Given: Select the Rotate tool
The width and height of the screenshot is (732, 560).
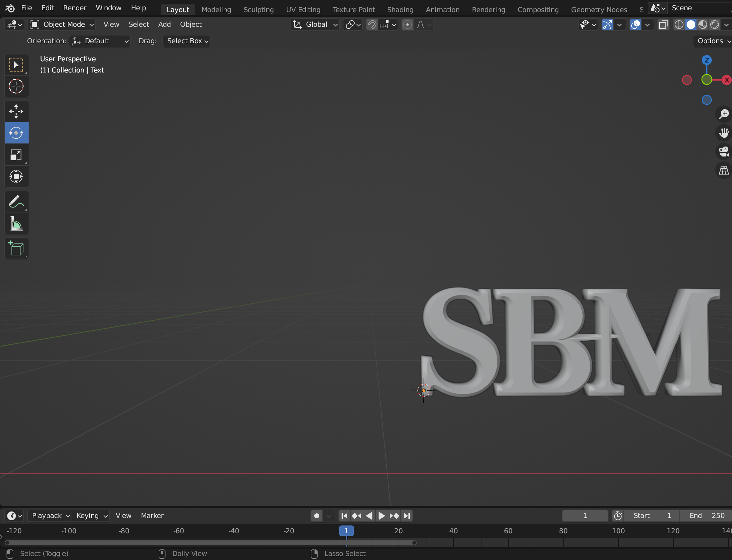Looking at the screenshot, I should [16, 133].
